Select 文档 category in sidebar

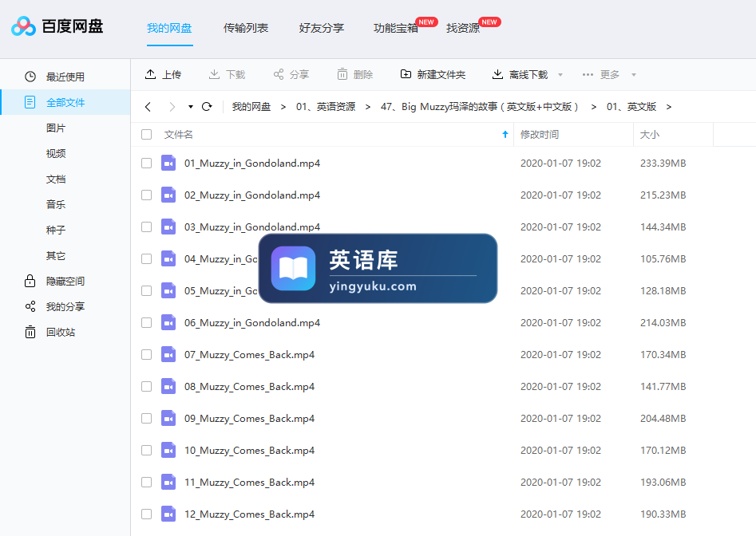(55, 179)
